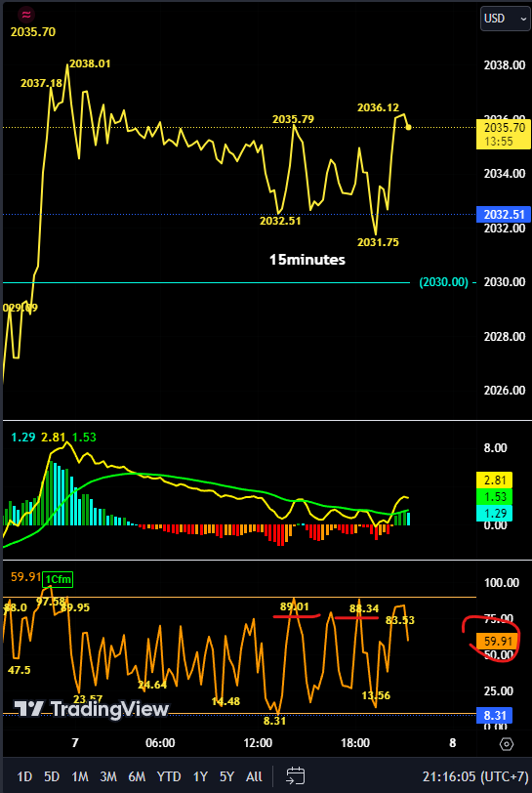The width and height of the screenshot is (532, 793).
Task: Click the 18:00 time axis label
Action: pos(355,743)
